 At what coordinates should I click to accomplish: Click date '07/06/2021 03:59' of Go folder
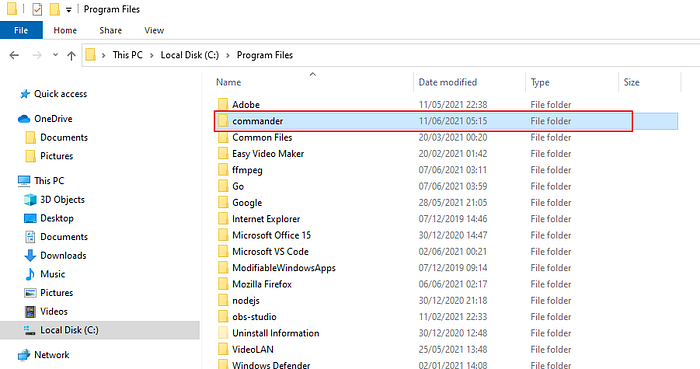(453, 186)
